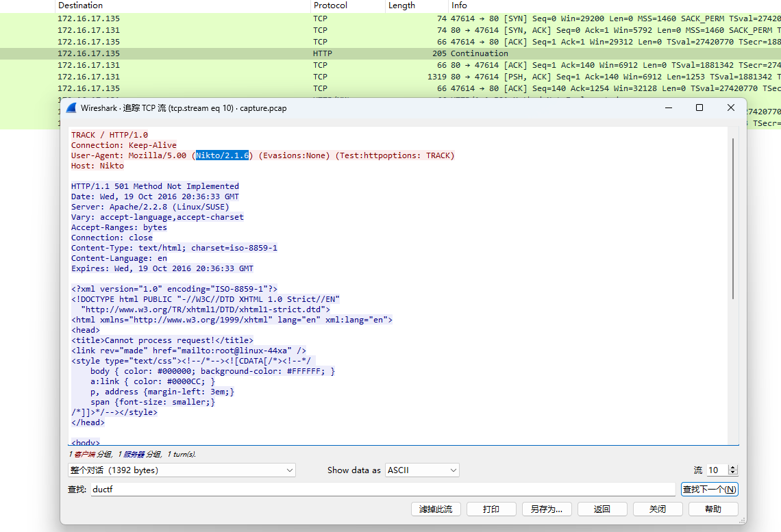Click the stream content vertical scrollbar
Viewport: 781px width, 532px height.
point(732,219)
